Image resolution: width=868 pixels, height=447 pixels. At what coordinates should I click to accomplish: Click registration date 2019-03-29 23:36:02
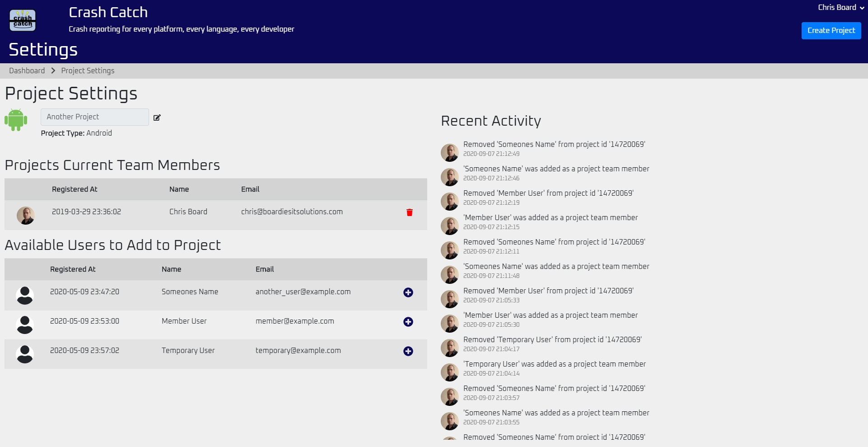(86, 212)
